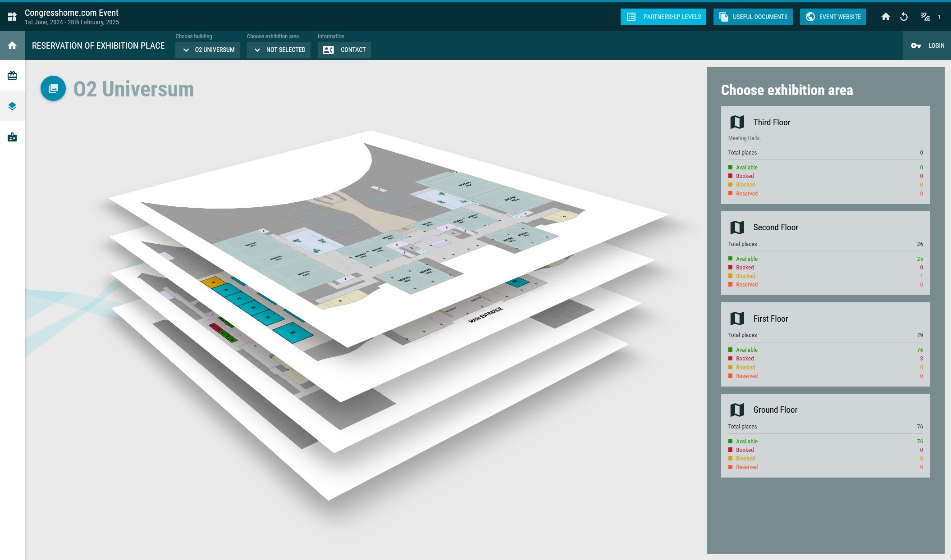Click the O2 Universum page title
The width and height of the screenshot is (951, 560).
(x=133, y=89)
